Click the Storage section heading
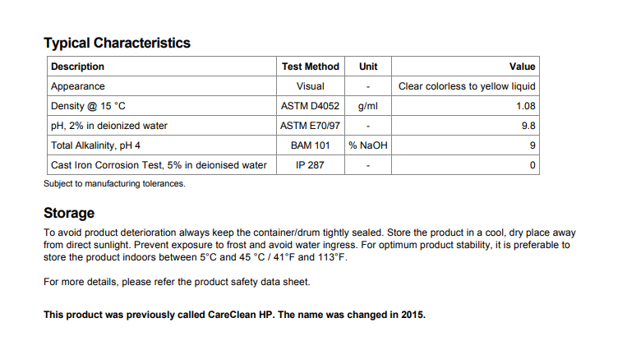The image size is (627, 364). [69, 213]
